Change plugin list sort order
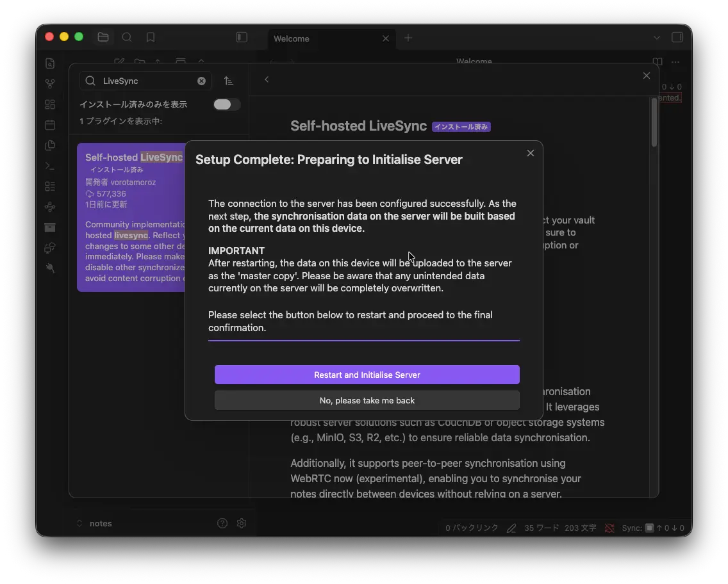 point(228,81)
